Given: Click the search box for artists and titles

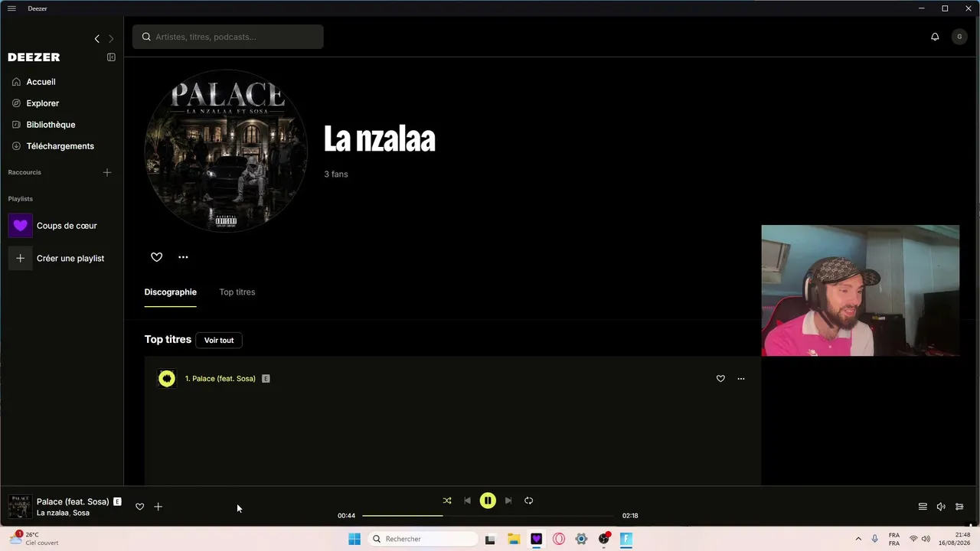Looking at the screenshot, I should pyautogui.click(x=228, y=37).
